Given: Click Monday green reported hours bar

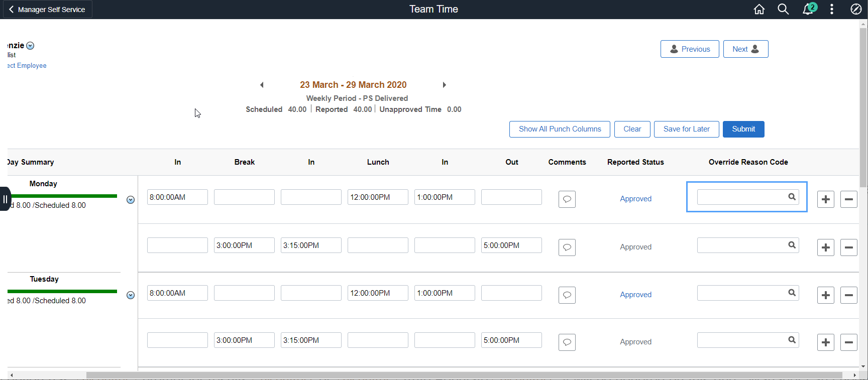Looking at the screenshot, I should (62, 196).
